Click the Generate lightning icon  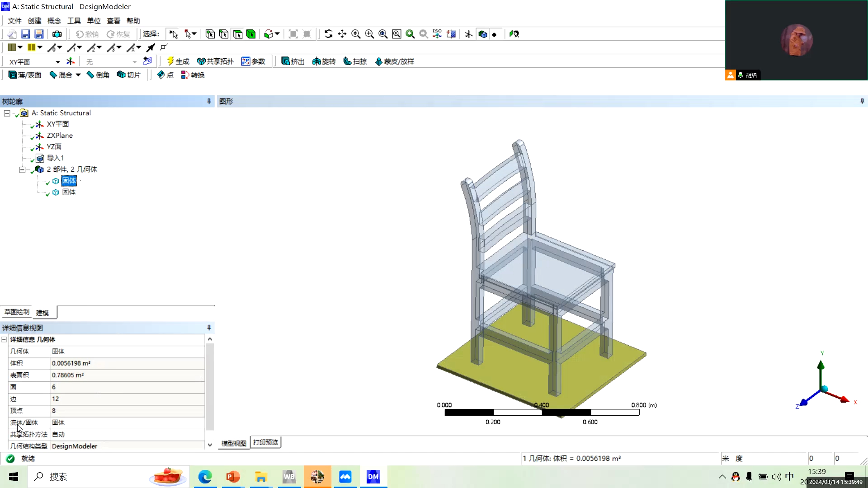coord(178,61)
